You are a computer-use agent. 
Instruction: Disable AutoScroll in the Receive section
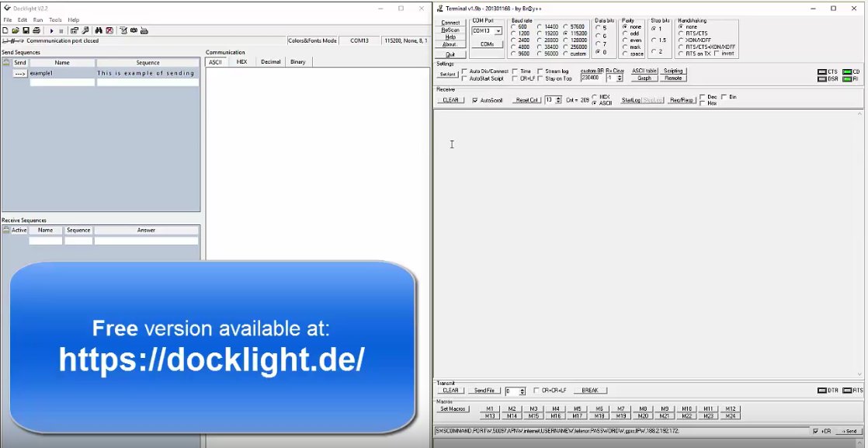point(475,99)
